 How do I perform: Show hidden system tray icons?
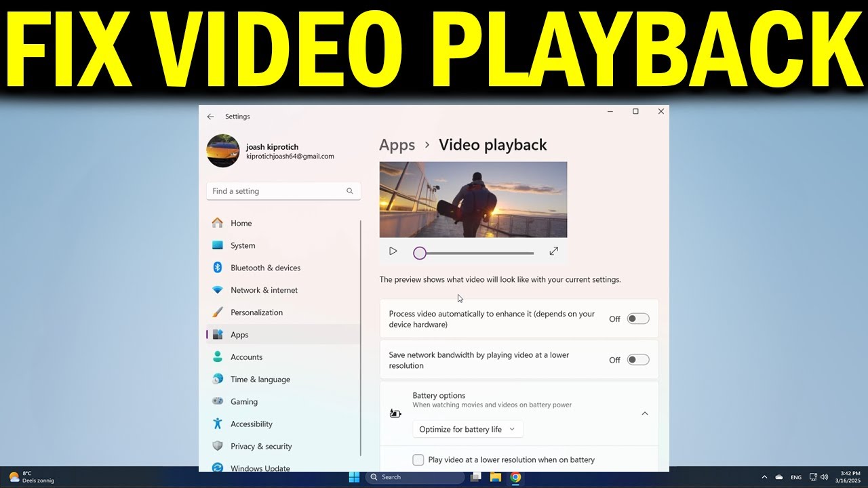point(764,477)
